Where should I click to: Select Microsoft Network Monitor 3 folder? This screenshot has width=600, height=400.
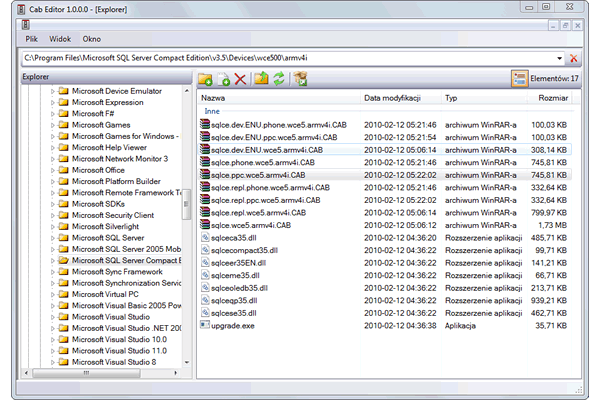pos(120,159)
